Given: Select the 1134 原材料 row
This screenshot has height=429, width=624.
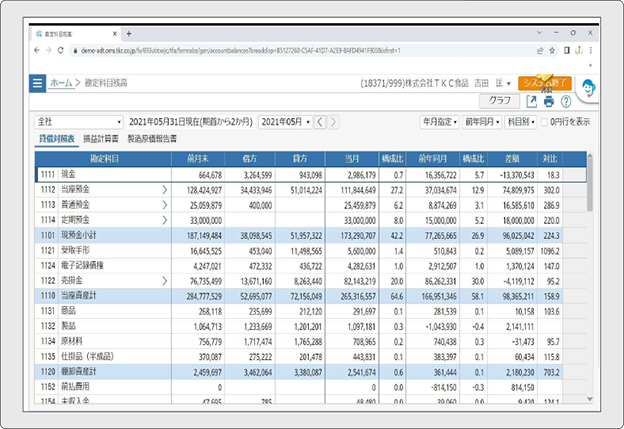Looking at the screenshot, I should 310,341.
